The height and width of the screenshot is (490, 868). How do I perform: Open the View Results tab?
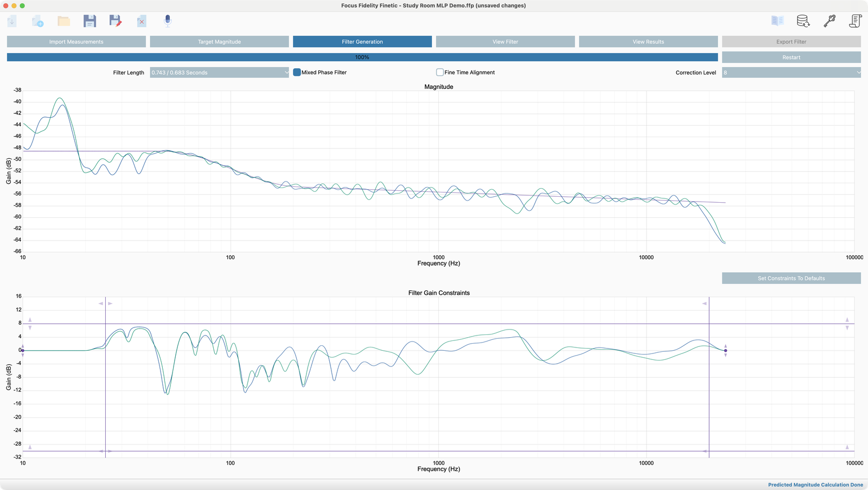point(648,42)
